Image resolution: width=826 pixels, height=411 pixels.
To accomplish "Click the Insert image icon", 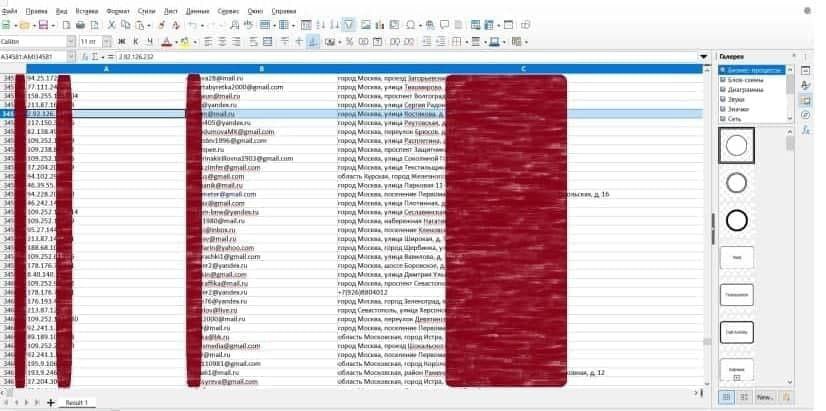I will tap(366, 25).
